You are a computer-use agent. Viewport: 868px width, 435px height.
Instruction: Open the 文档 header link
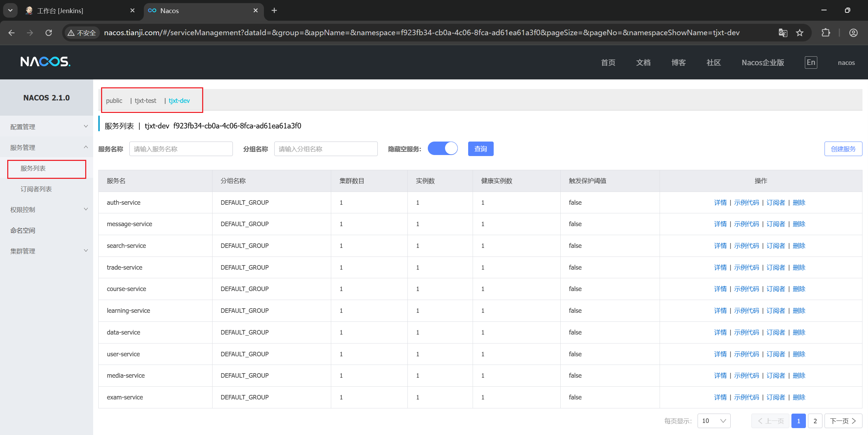[643, 62]
